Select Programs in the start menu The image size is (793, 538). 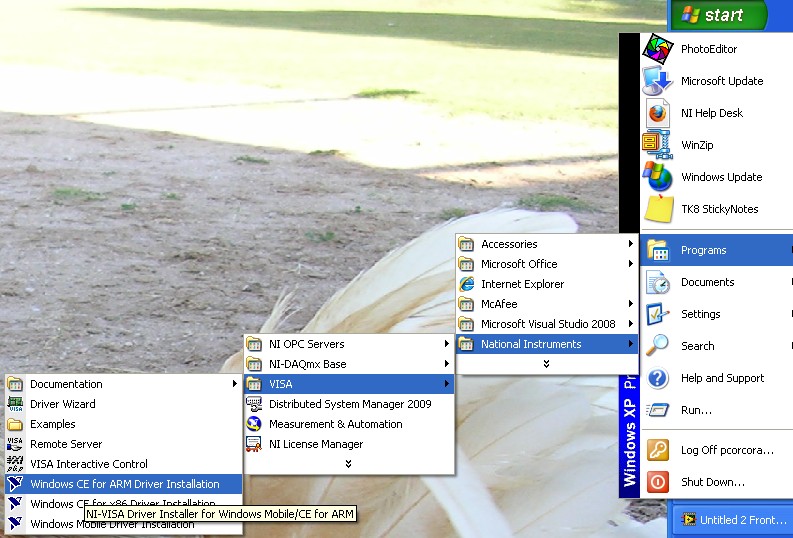(717, 250)
